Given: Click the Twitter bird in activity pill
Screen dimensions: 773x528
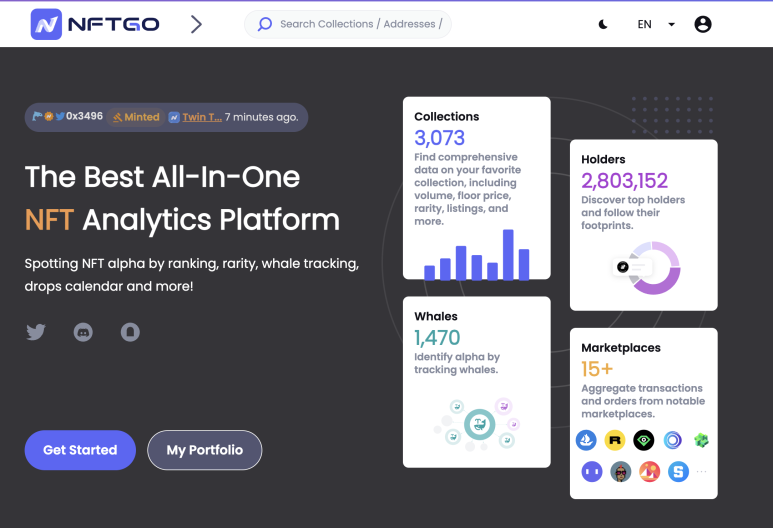Looking at the screenshot, I should pos(60,116).
